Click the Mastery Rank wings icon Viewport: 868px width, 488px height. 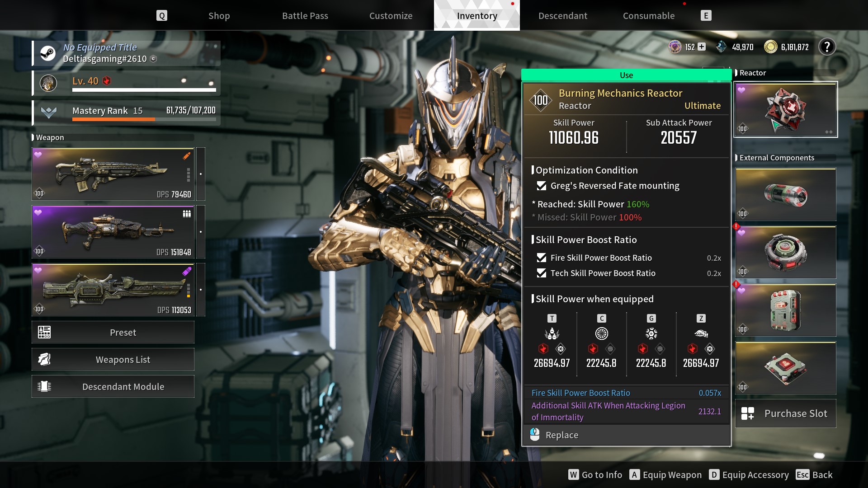[49, 112]
